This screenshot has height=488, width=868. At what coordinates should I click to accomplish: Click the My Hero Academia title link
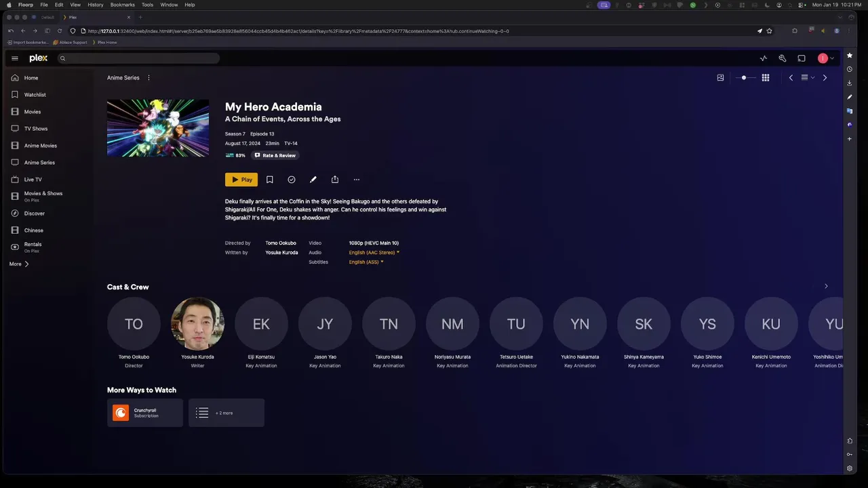point(273,106)
